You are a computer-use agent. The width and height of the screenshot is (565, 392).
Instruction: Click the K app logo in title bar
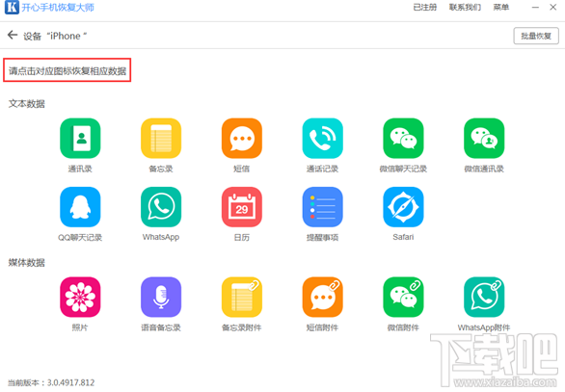12,7
